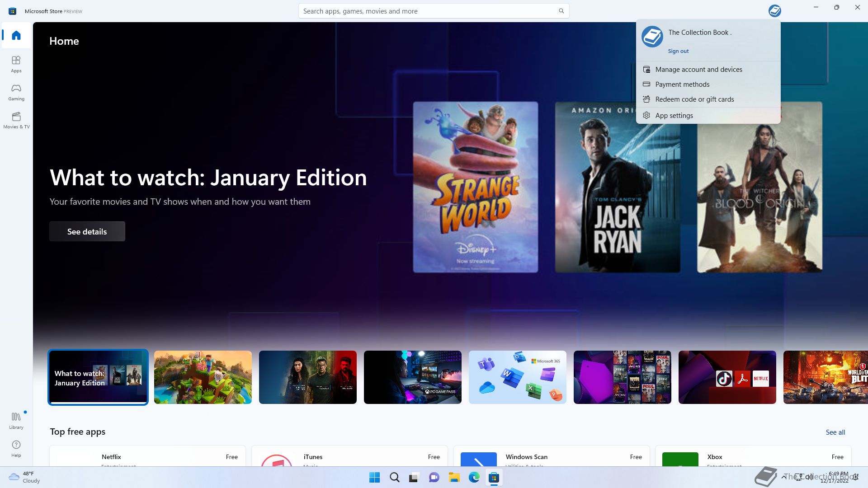Select the three-actors TV show carousel thumbnail
This screenshot has width=868, height=488.
click(308, 377)
